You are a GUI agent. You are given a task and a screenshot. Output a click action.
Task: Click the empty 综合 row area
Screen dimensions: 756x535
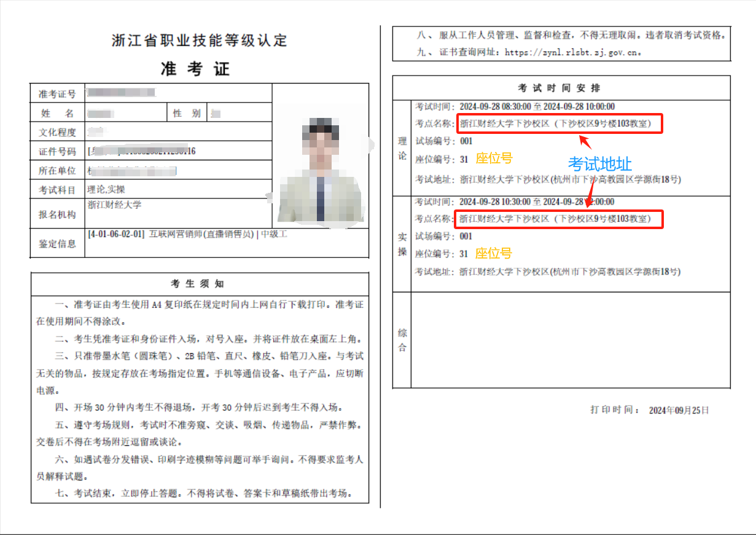[570, 340]
